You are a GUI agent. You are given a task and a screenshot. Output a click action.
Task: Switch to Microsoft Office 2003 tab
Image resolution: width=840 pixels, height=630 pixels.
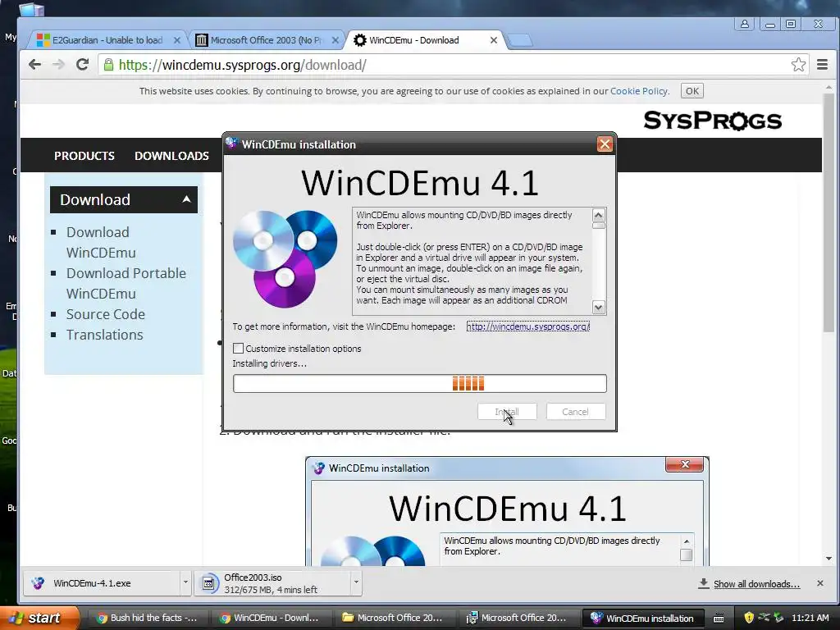pyautogui.click(x=266, y=40)
